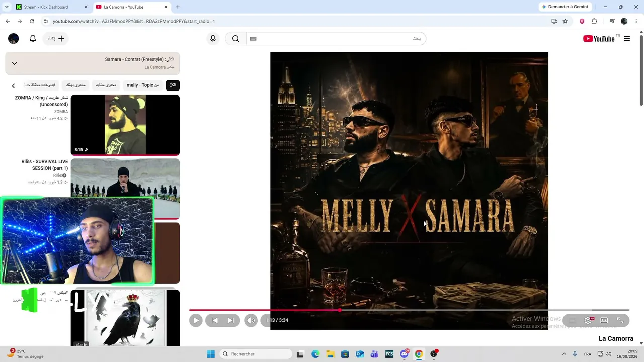This screenshot has width=644, height=362.
Task: Open Chrome profile avatar
Action: click(x=624, y=21)
